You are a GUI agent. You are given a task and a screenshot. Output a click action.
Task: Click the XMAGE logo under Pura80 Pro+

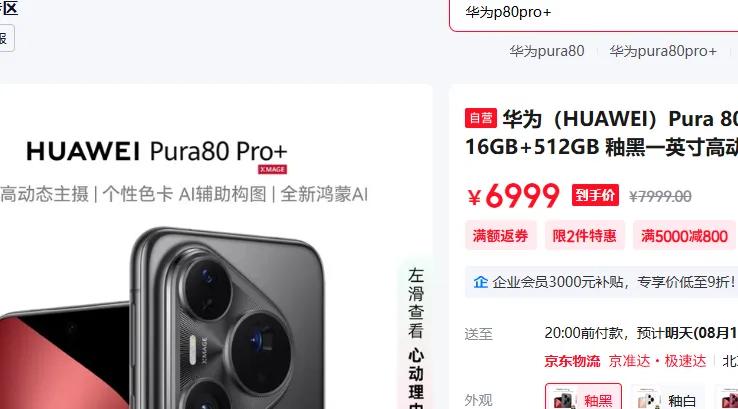(x=272, y=169)
